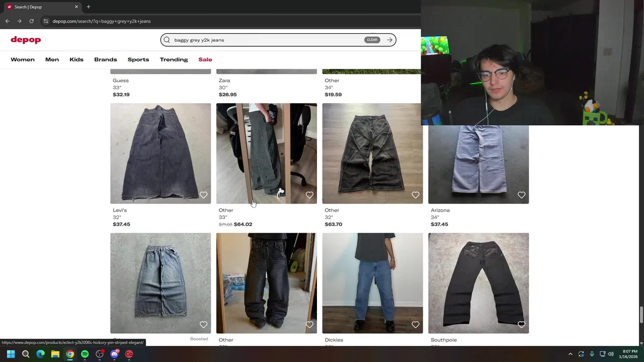
Task: Close the Search | Depop tab
Action: 76,7
